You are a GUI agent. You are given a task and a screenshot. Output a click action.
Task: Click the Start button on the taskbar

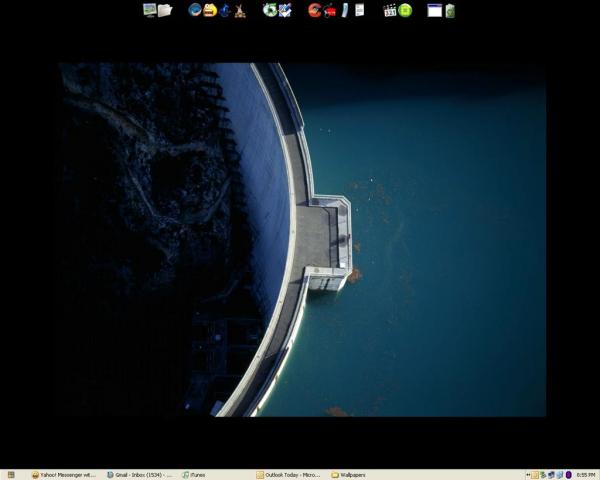point(11,475)
